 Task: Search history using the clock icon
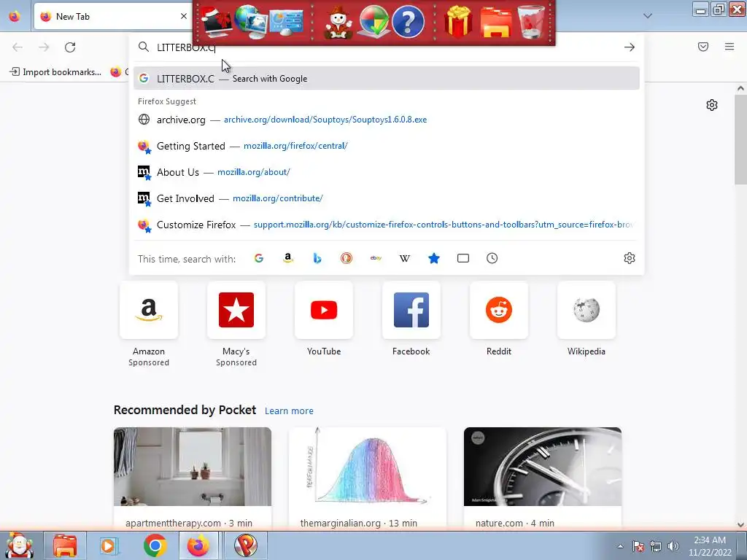[492, 258]
